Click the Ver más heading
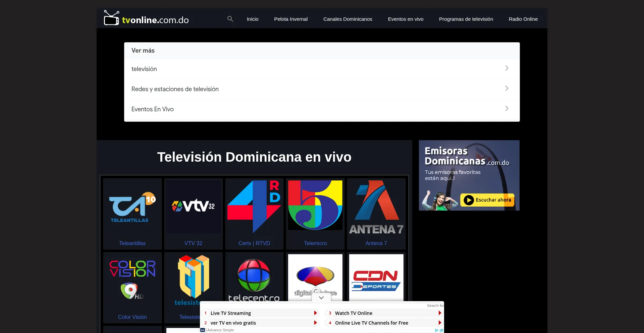 point(143,51)
